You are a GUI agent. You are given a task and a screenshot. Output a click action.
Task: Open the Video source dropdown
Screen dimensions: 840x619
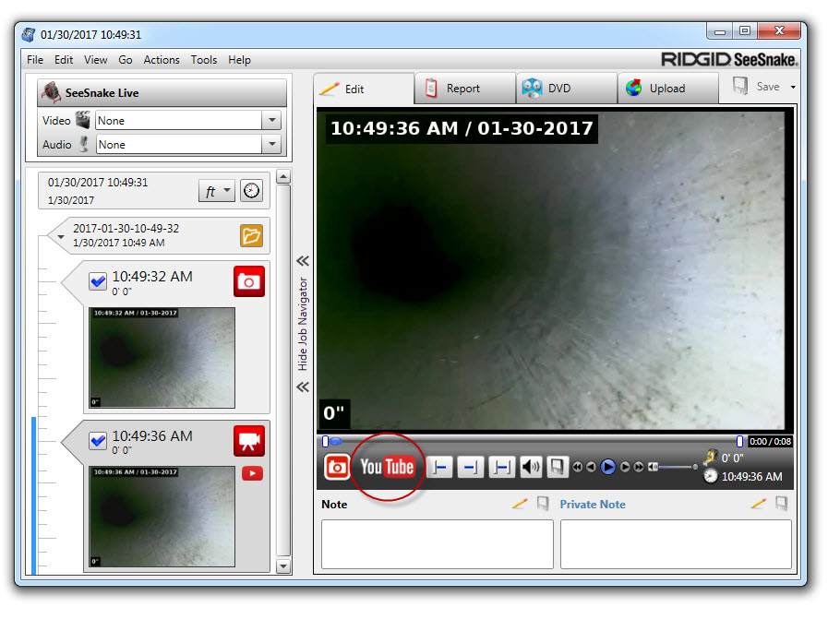pos(272,121)
